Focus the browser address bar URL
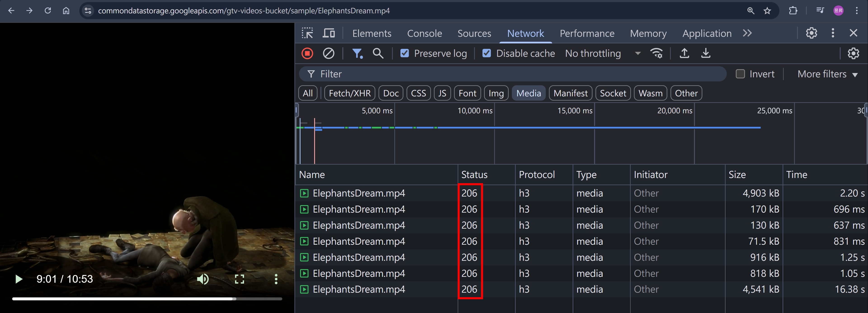This screenshot has height=313, width=868. (x=244, y=11)
